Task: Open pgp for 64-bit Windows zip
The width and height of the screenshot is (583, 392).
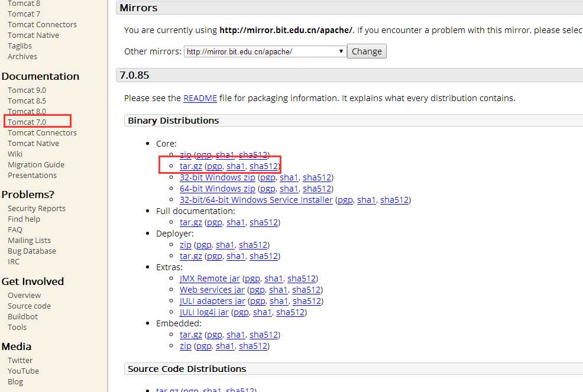Action: click(x=268, y=189)
